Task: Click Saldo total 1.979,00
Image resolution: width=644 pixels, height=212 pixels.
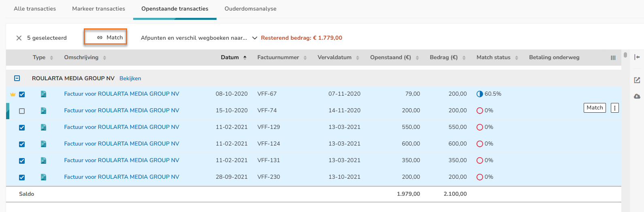Action: coord(408,194)
